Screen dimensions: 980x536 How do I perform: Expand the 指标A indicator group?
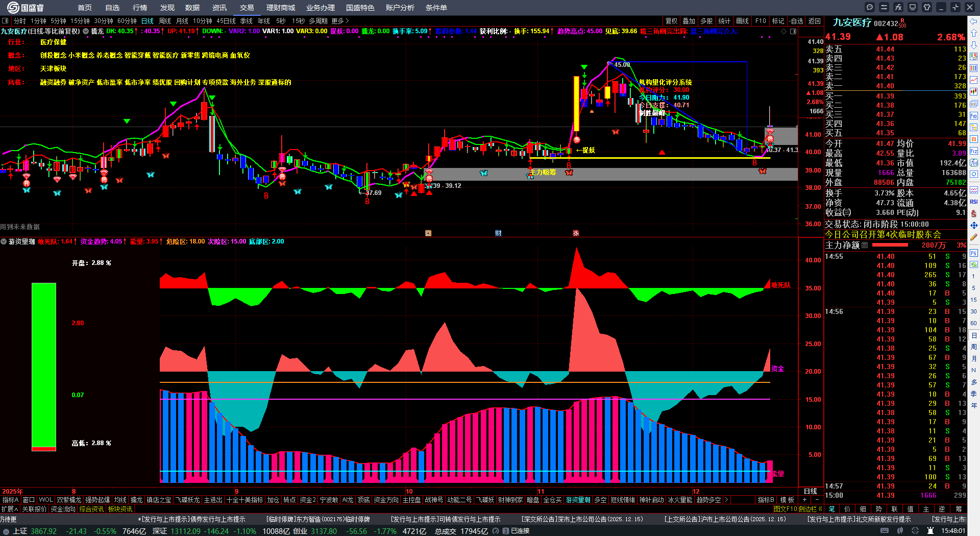(10, 500)
